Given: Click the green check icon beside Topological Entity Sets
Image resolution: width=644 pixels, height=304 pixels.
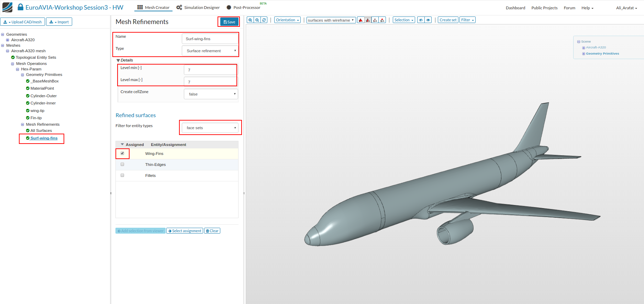Looking at the screenshot, I should point(13,57).
